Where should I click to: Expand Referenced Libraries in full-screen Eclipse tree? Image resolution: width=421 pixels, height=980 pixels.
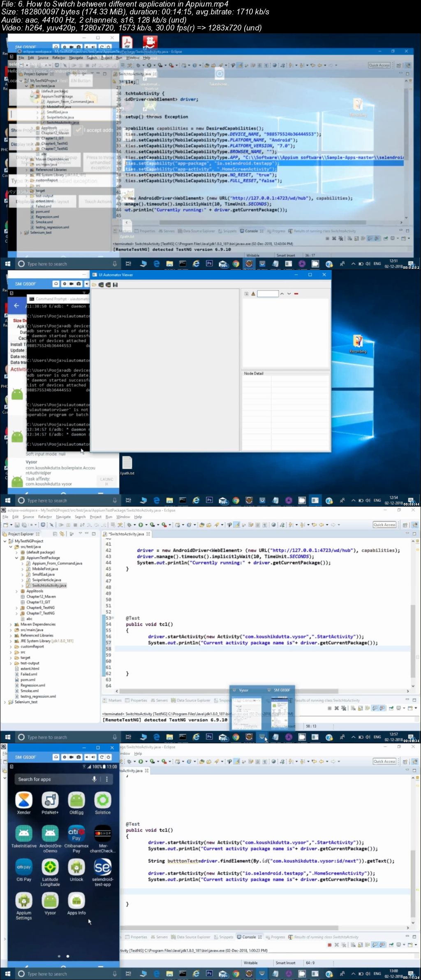(11, 635)
